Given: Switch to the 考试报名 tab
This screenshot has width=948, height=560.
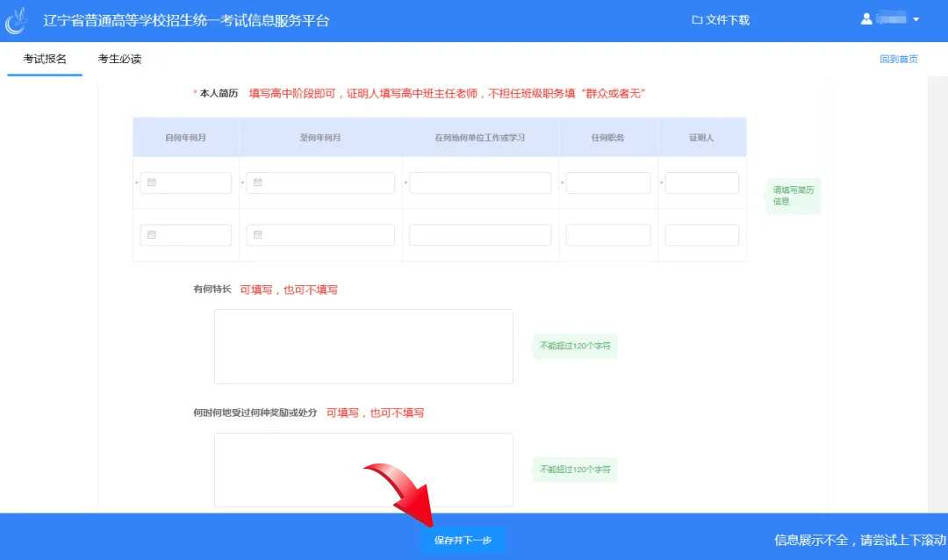Looking at the screenshot, I should [x=45, y=59].
